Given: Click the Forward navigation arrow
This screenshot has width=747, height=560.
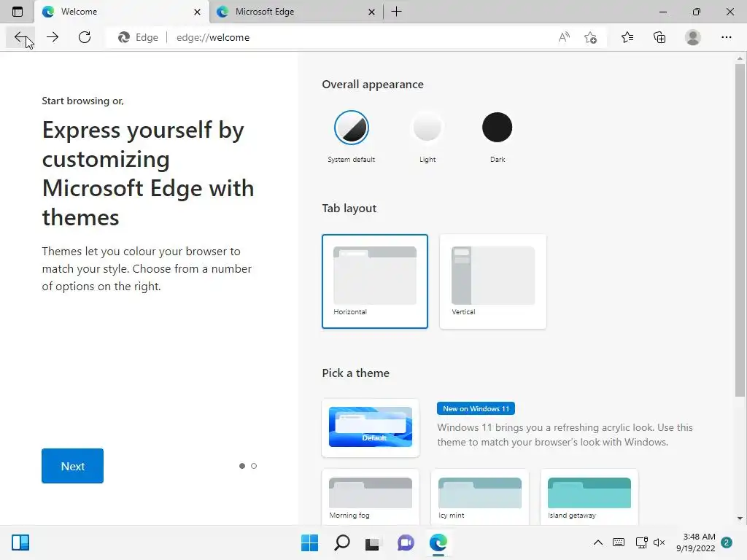Looking at the screenshot, I should click(x=53, y=37).
